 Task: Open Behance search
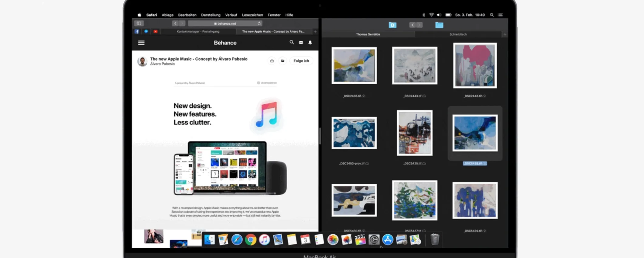point(292,43)
